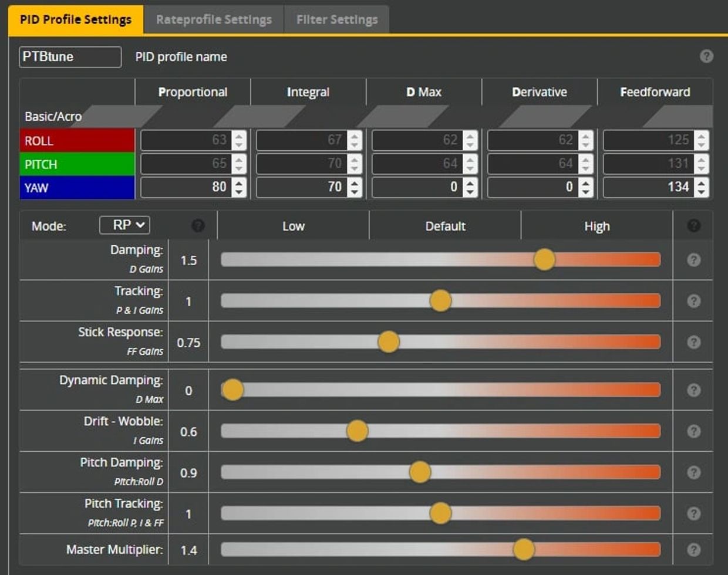Viewport: 728px width, 575px height.
Task: Click the Damping slider handle
Action: coord(544,259)
